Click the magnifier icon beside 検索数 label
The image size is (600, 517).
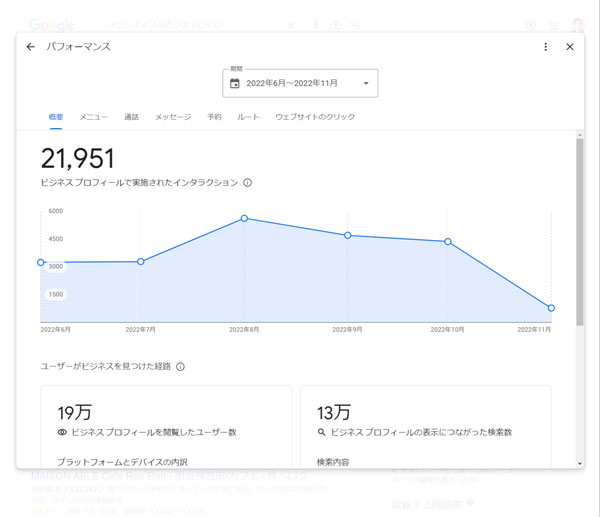321,432
